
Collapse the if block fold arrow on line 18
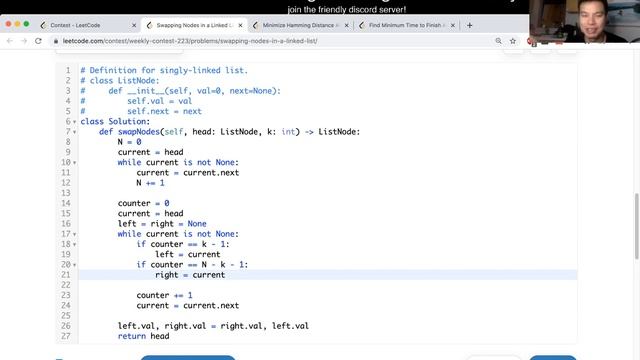tap(74, 244)
